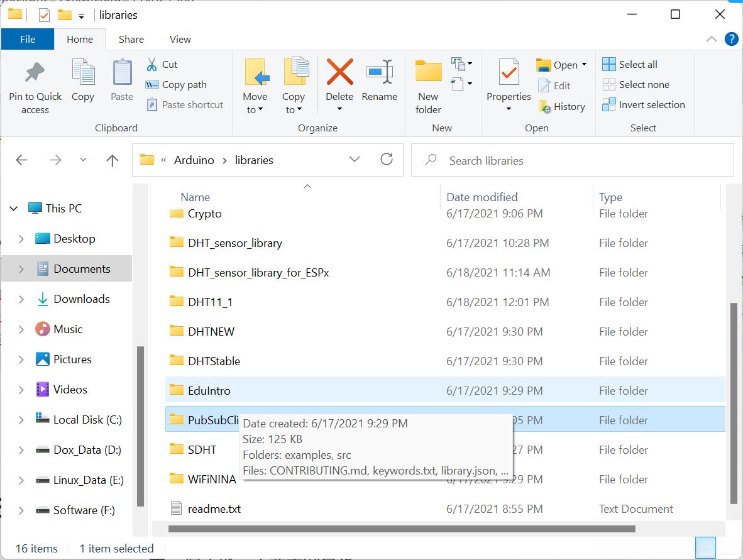This screenshot has width=743, height=560.
Task: Expand the Open button dropdown arrow
Action: tap(584, 65)
